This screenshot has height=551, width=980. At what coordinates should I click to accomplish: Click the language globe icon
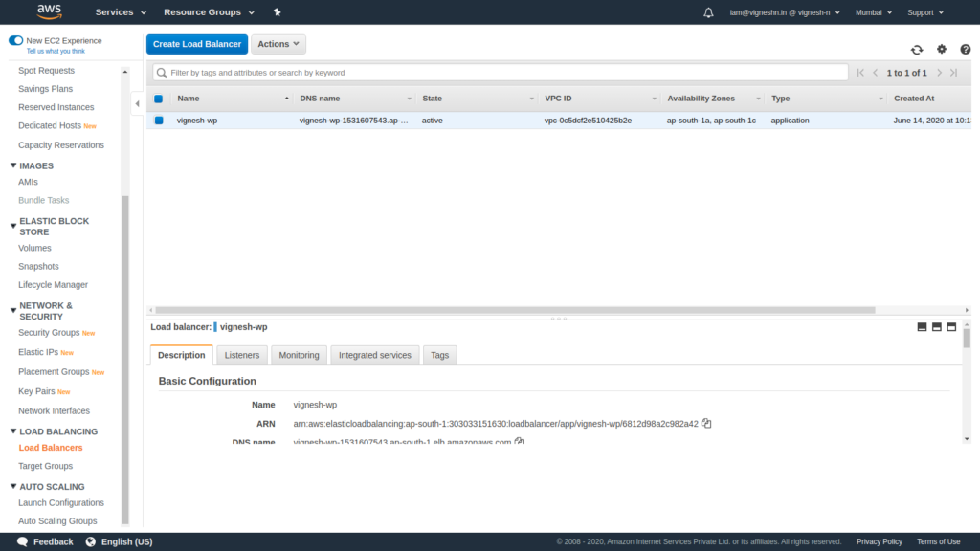click(x=91, y=541)
